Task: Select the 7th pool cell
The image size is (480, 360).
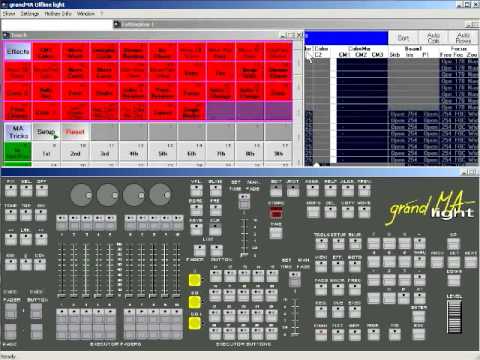Action: (x=221, y=152)
